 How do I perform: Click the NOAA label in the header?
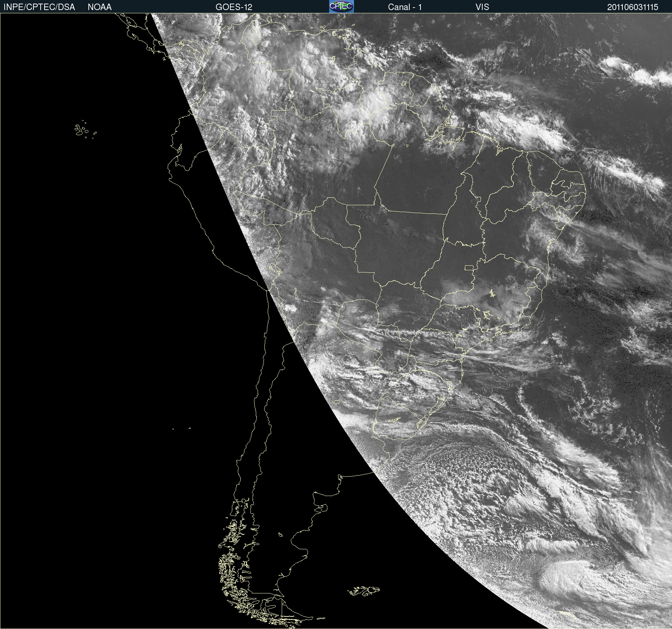coord(100,7)
